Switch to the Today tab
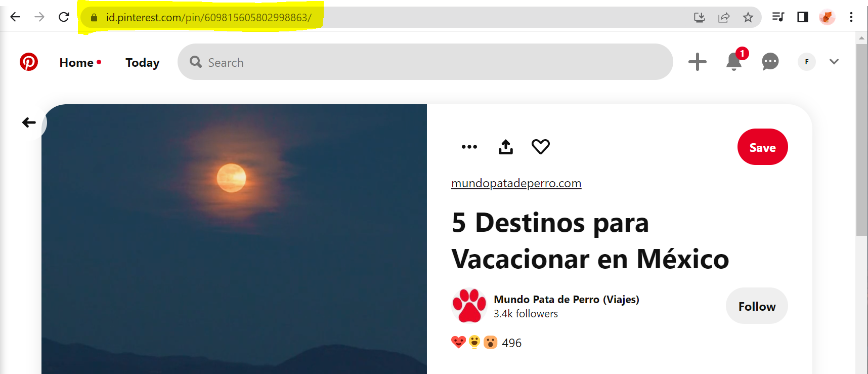The height and width of the screenshot is (374, 868). (143, 63)
